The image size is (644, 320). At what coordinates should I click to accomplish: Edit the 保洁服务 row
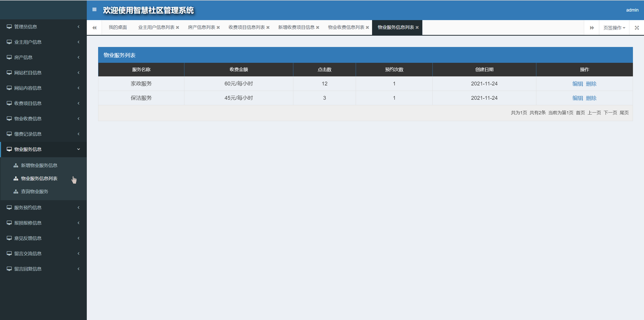click(x=578, y=98)
